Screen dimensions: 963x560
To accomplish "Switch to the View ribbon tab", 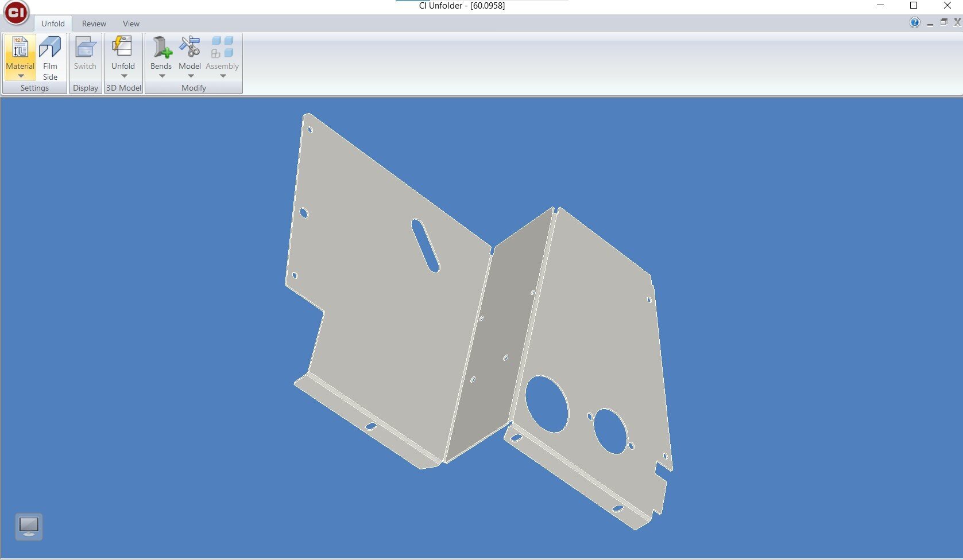I will pos(131,24).
